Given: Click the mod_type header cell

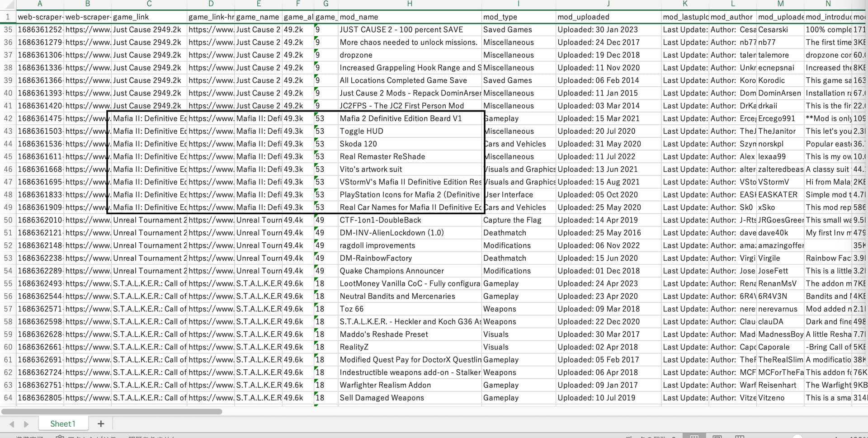Looking at the screenshot, I should 518,17.
